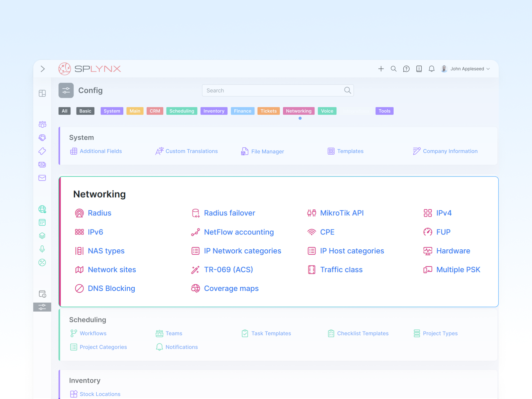Open the calendar Scheduling icon in sidebar
Image resolution: width=532 pixels, height=399 pixels.
pos(42,222)
